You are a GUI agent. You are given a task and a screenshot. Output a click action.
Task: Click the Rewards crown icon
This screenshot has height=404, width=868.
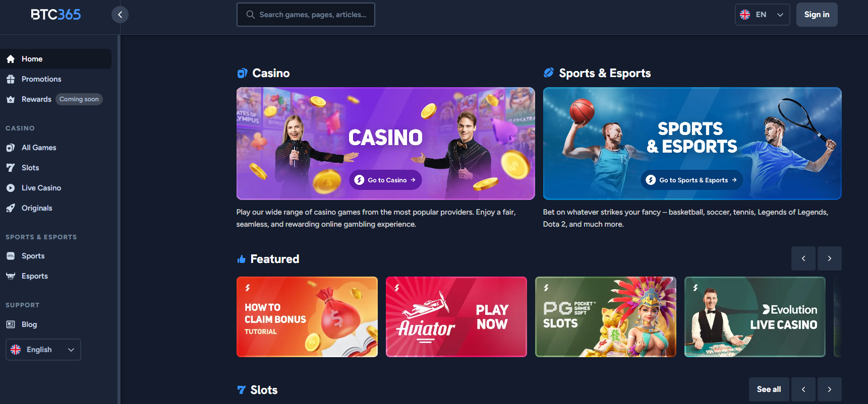11,99
